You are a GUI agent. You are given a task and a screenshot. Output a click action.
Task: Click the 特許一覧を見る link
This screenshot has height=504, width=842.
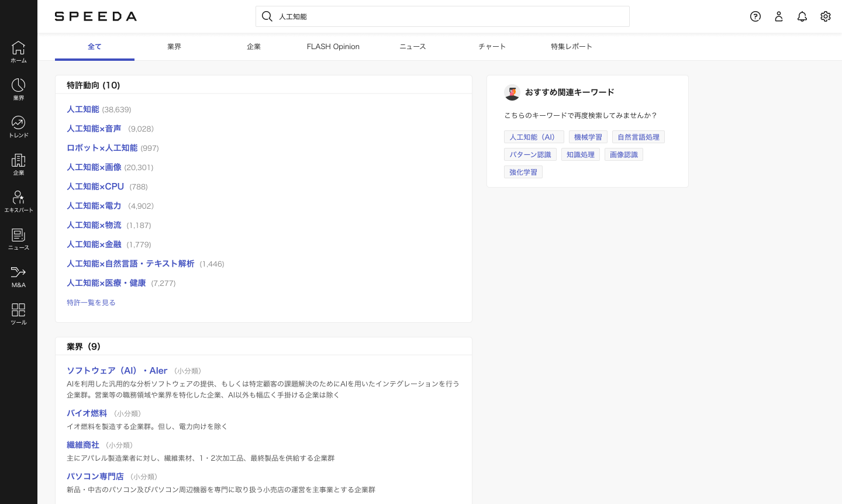(x=91, y=302)
